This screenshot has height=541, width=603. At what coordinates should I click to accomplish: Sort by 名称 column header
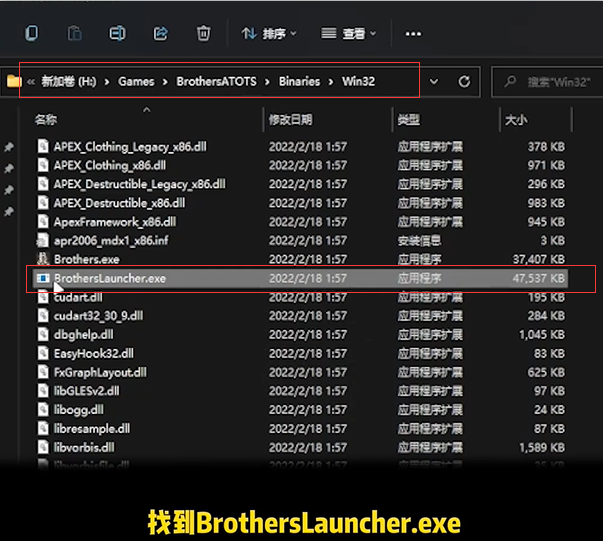[x=46, y=120]
